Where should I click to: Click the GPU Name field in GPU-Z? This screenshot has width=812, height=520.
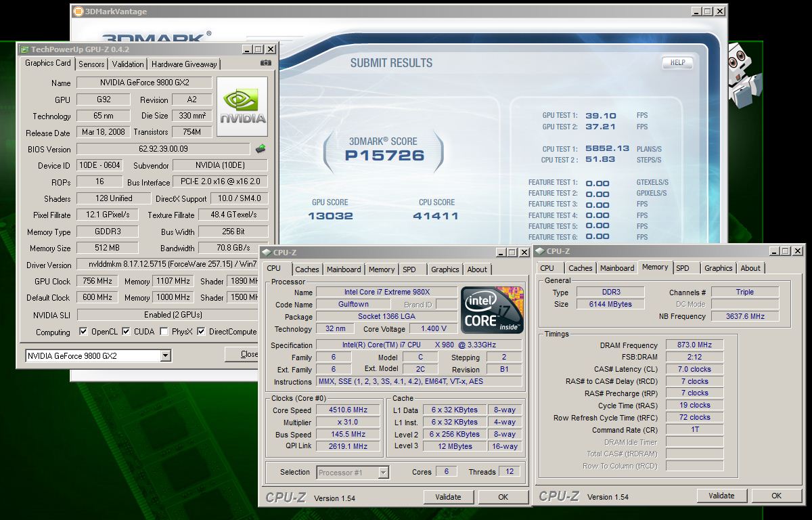point(143,83)
